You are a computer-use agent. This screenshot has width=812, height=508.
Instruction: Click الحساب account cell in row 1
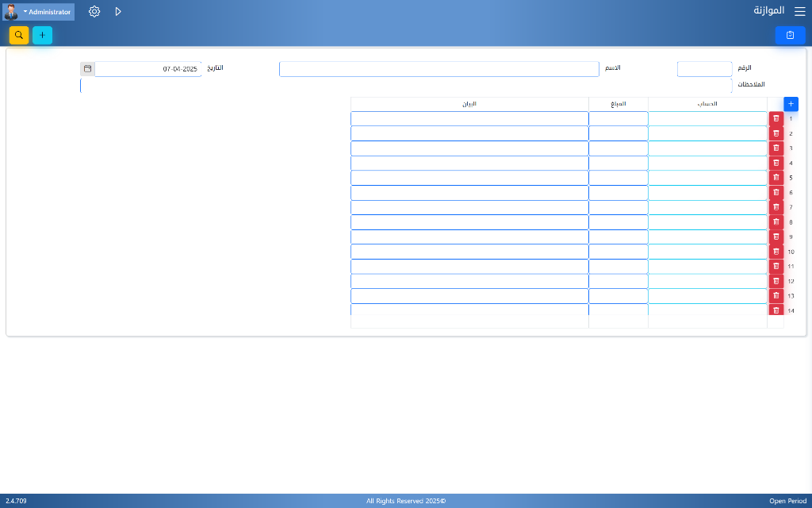point(707,118)
